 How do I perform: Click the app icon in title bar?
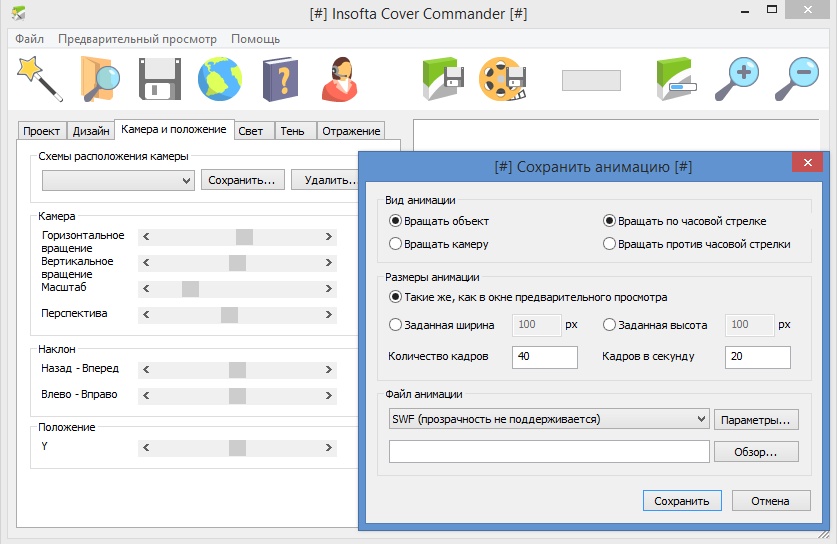point(18,13)
